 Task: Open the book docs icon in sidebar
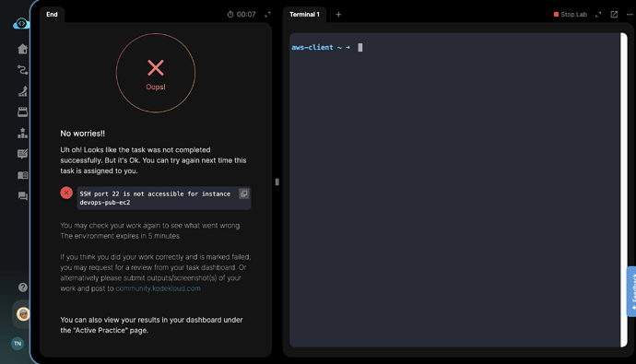22,175
